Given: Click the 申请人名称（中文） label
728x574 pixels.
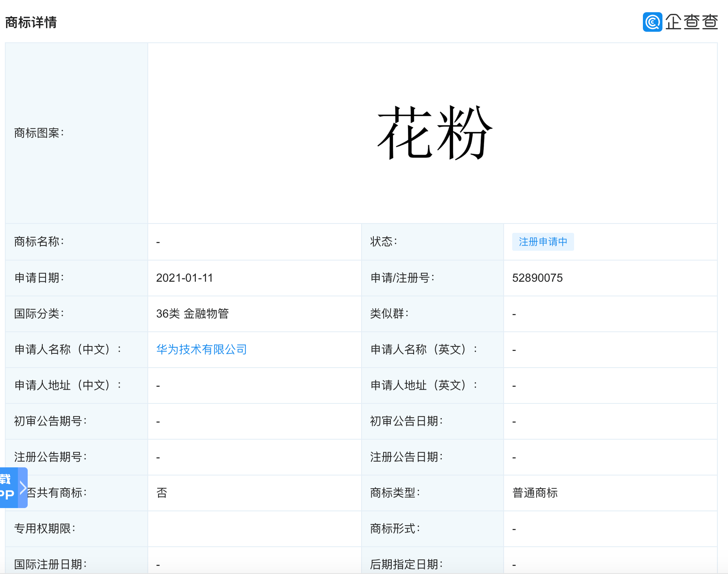Looking at the screenshot, I should pos(68,349).
